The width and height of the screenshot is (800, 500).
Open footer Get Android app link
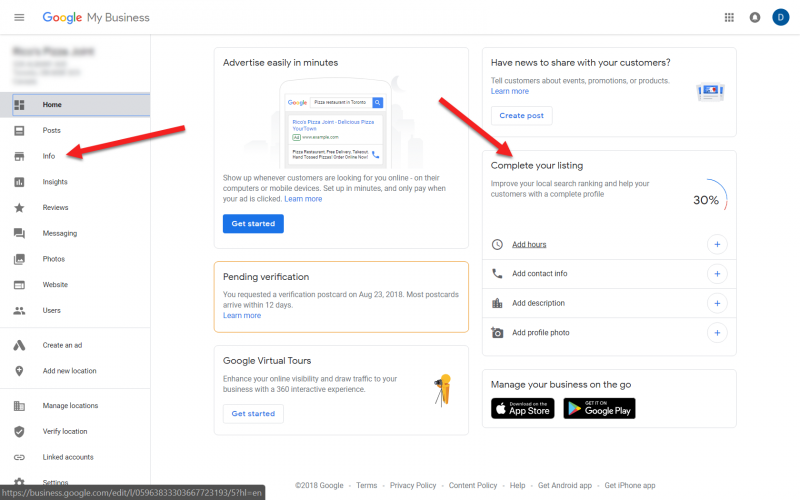click(565, 485)
